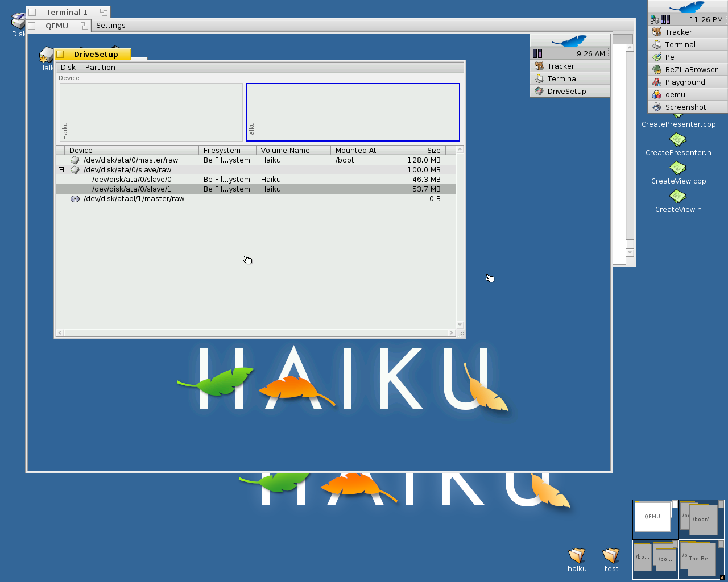Click DriveSetup list scroll up arrow
The width and height of the screenshot is (728, 582).
[x=460, y=149]
